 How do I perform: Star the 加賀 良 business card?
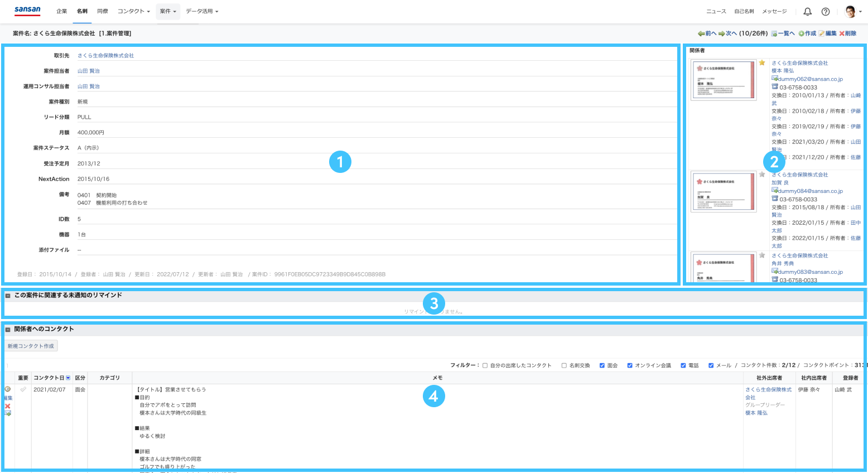tap(762, 174)
